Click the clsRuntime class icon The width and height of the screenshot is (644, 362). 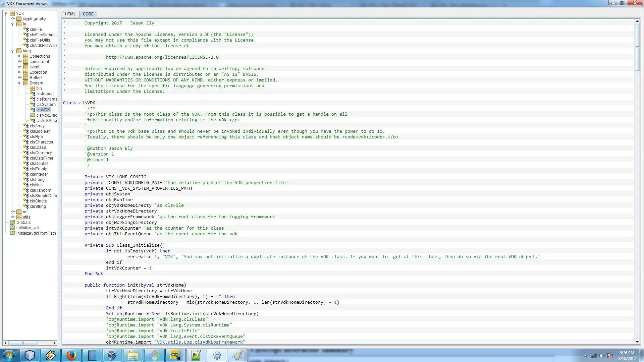33,99
